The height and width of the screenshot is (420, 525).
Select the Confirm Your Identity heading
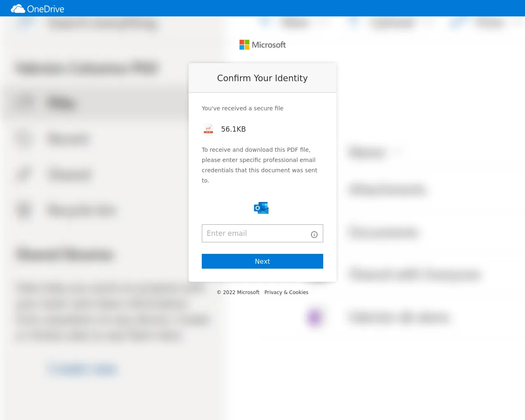(262, 78)
